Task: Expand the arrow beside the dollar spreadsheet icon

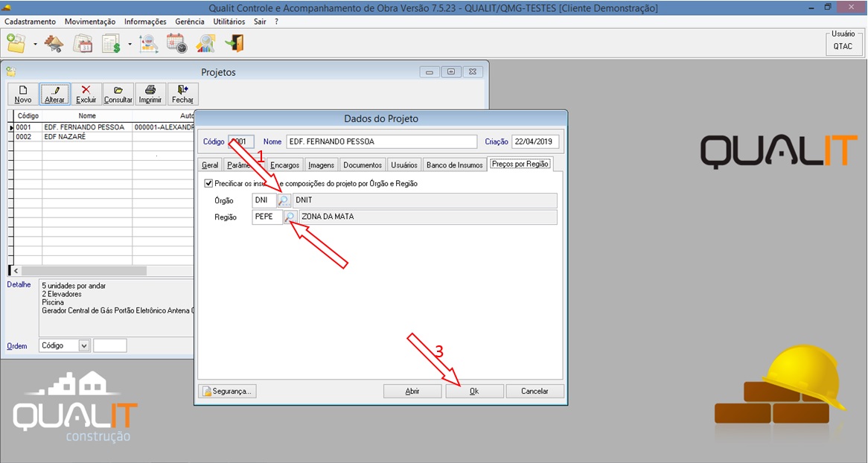Action: point(130,44)
